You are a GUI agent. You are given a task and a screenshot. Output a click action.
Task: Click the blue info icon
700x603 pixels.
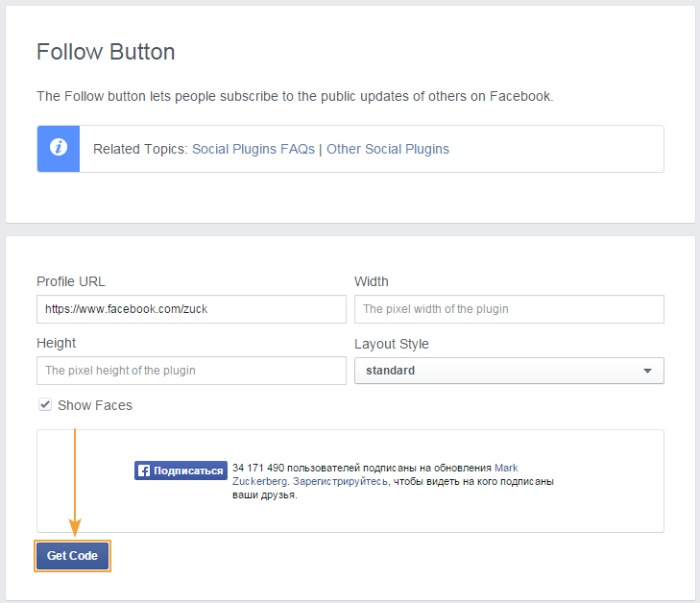point(59,149)
